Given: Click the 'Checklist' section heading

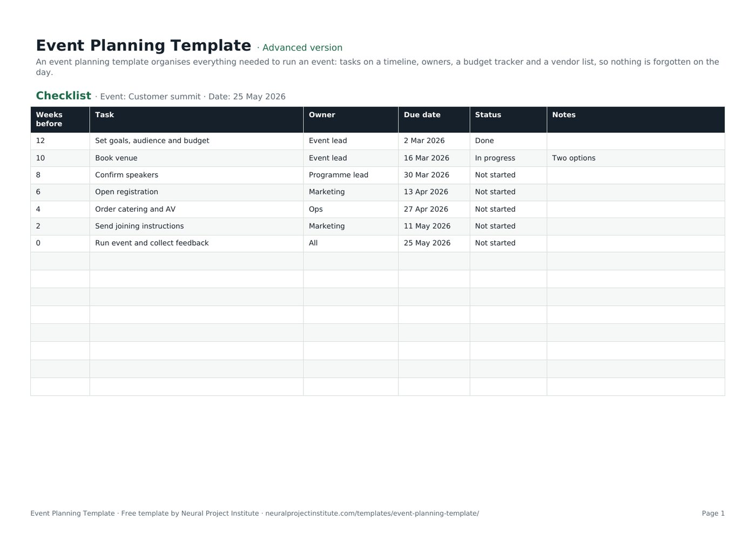Looking at the screenshot, I should pyautogui.click(x=63, y=96).
